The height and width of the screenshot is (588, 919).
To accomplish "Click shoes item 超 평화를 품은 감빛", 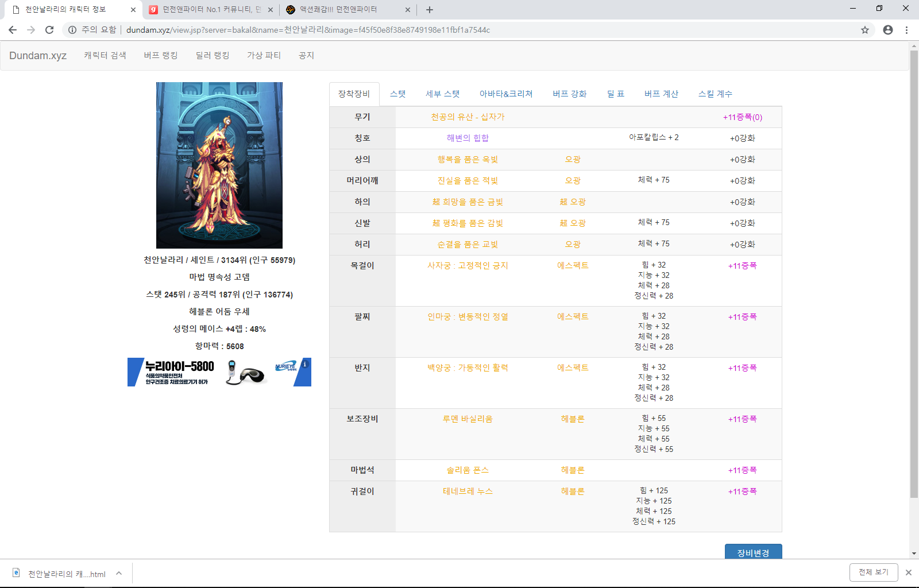I will pos(468,223).
